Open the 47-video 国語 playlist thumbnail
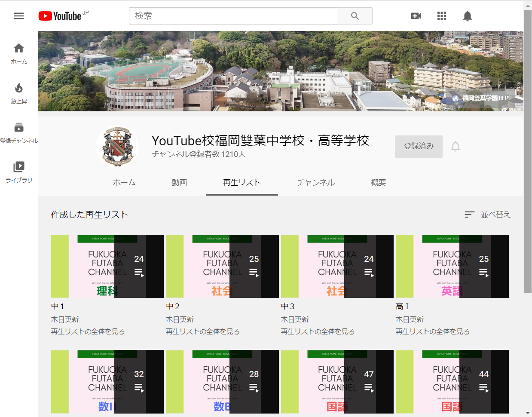Viewport: 532px width, 417px height. point(337,382)
